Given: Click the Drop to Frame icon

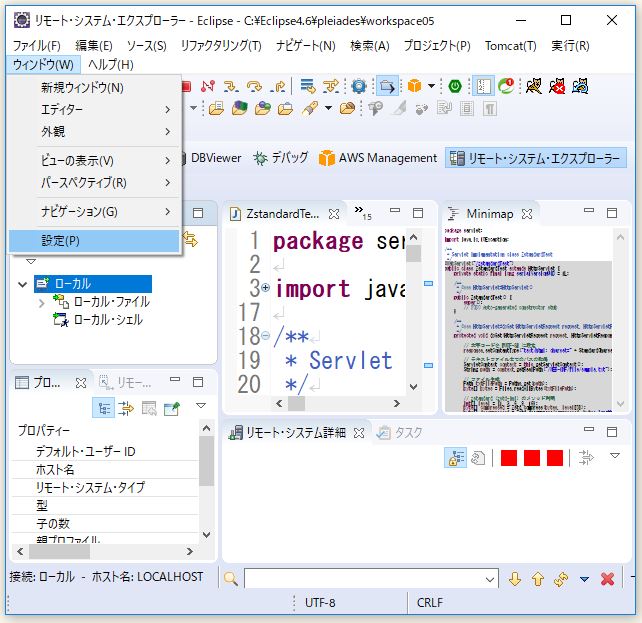Looking at the screenshot, I should coord(307,86).
